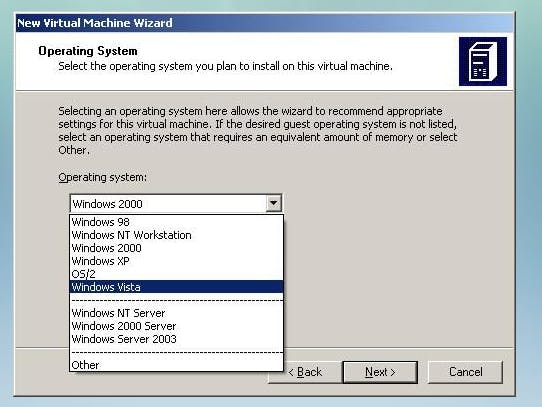Open the Operating system dropdown arrow
The width and height of the screenshot is (542, 407).
click(x=273, y=203)
